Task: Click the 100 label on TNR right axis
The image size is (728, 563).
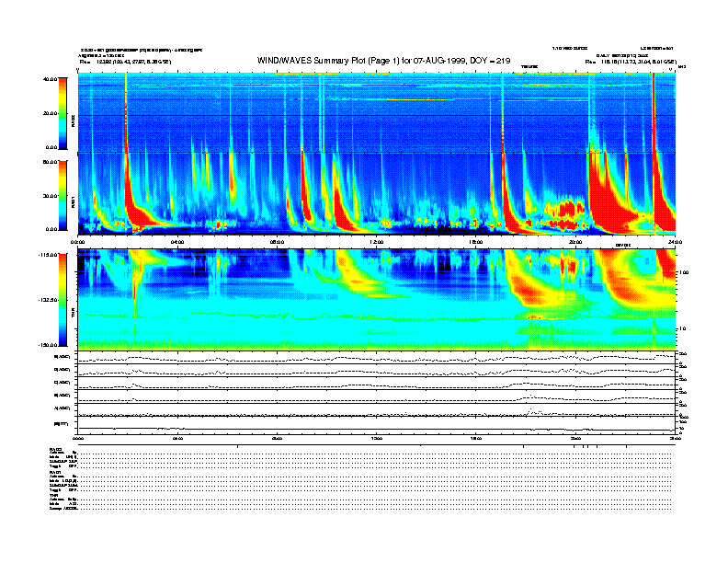Action: 684,272
